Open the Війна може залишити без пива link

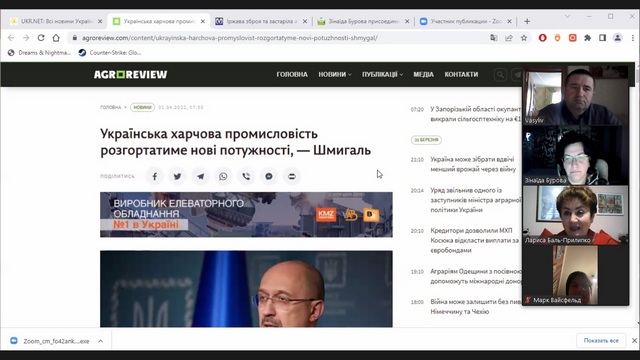coord(476,307)
